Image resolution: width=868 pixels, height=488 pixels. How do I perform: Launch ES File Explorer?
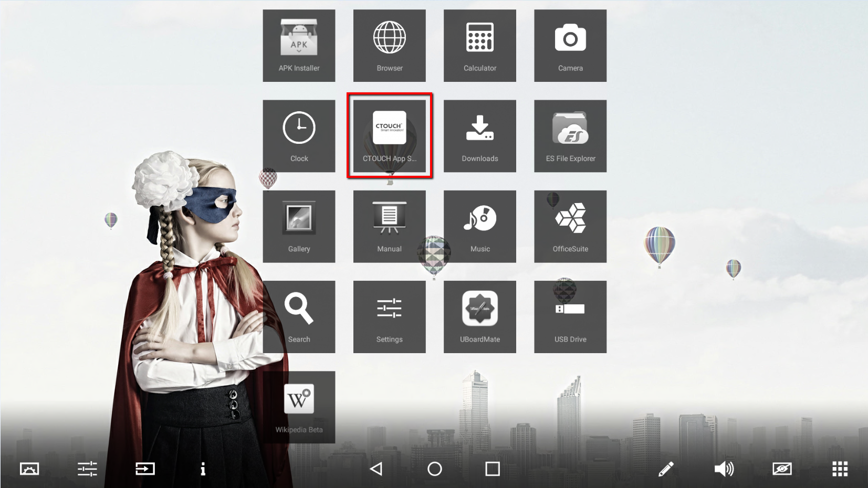pyautogui.click(x=570, y=136)
